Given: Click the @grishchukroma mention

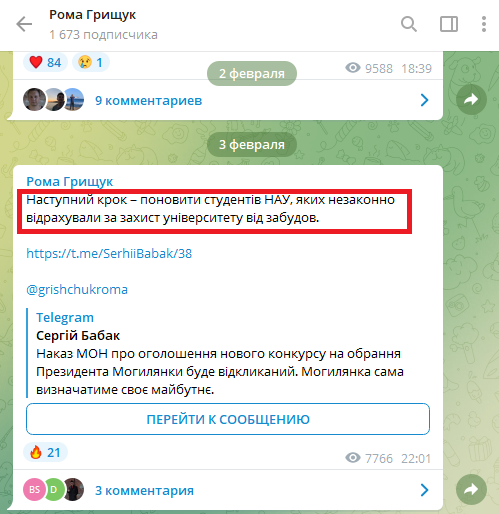Looking at the screenshot, I should coord(77,289).
